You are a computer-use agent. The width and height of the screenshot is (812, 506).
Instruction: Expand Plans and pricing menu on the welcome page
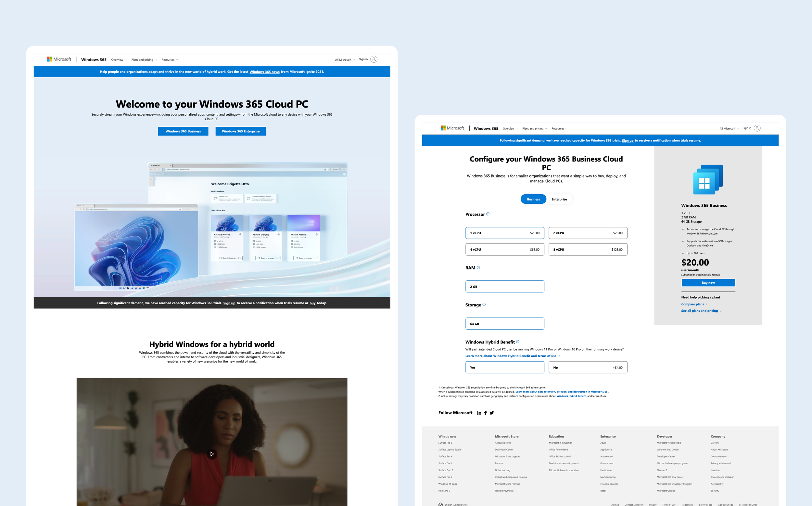click(144, 60)
